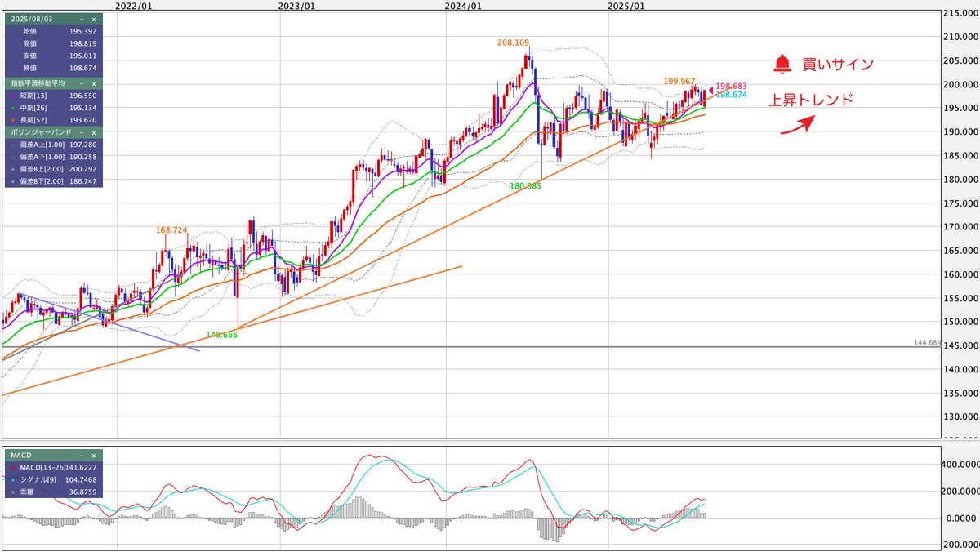The width and height of the screenshot is (980, 552).
Task: Toggle visibility of 偏差A下[1.00] band
Action: [13, 156]
